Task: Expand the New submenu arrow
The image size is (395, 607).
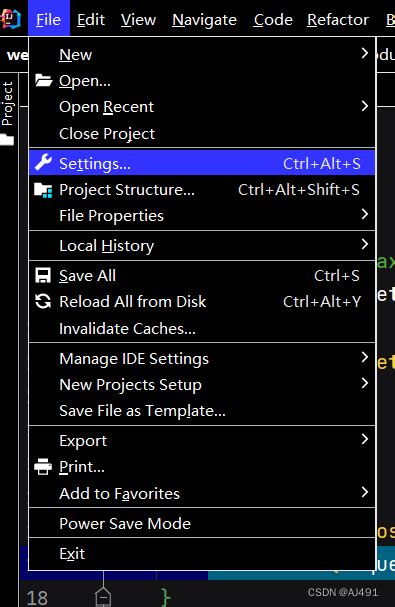Action: click(x=364, y=53)
